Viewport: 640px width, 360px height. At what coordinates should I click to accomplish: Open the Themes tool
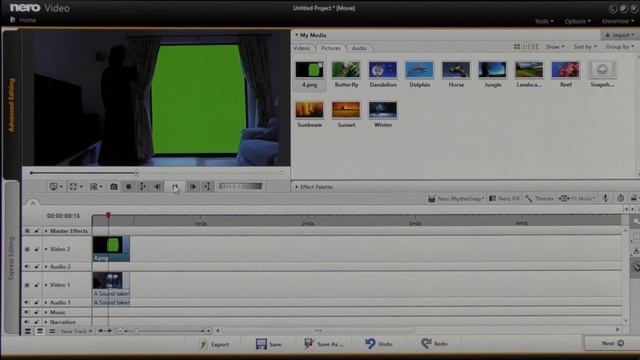pos(540,198)
